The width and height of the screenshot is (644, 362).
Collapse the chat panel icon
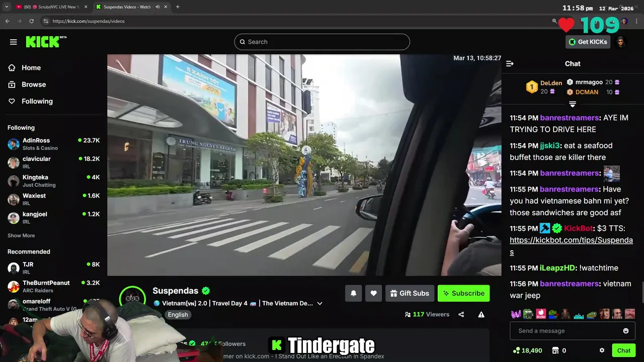[x=510, y=63]
